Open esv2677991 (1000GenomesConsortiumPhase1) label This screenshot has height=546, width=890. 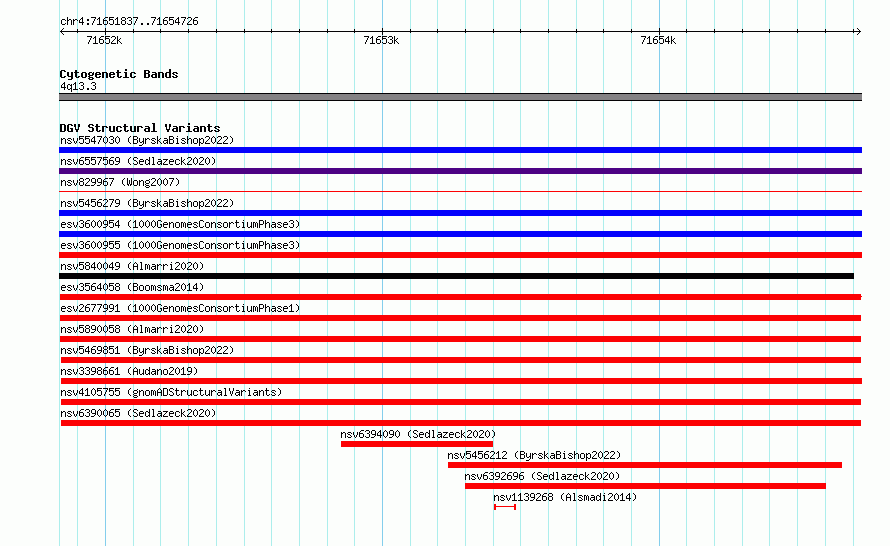click(180, 308)
